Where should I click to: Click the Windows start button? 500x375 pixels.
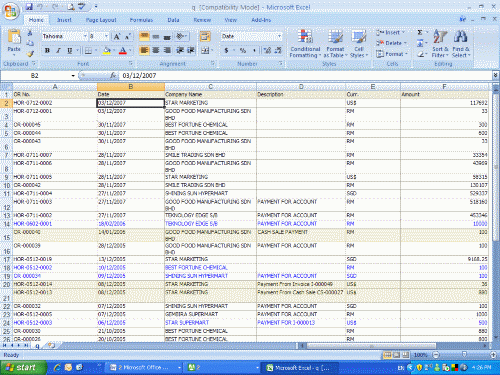(x=22, y=367)
